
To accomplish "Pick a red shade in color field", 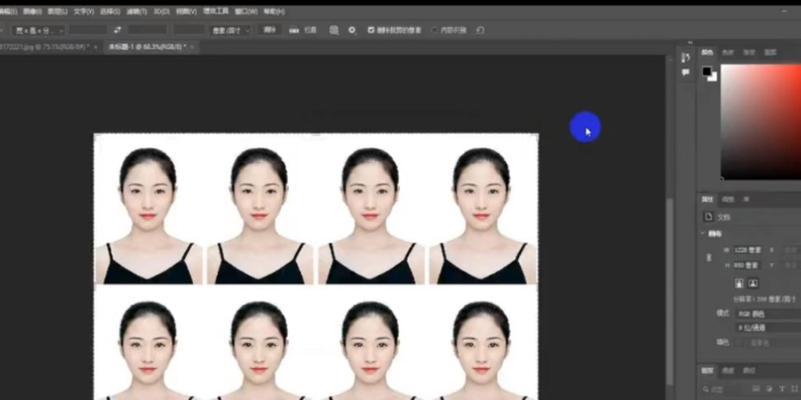I will (x=761, y=122).
